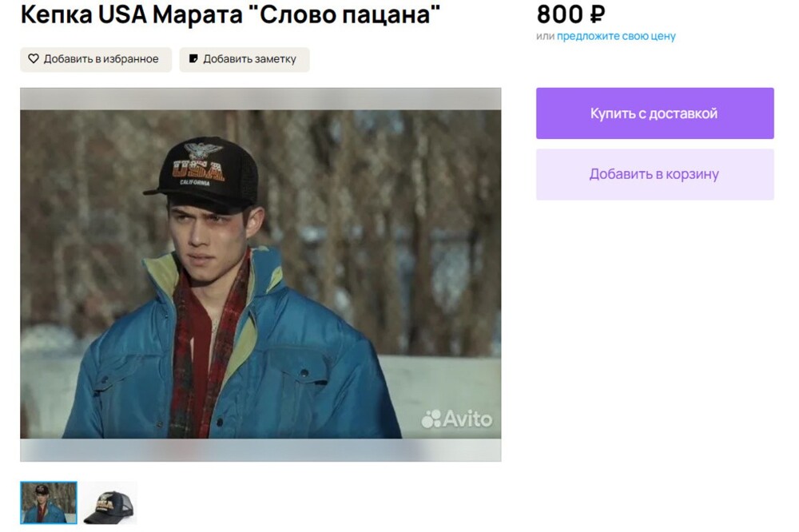Show the second thumbnail with cap only
This screenshot has width=799, height=532.
point(109,502)
